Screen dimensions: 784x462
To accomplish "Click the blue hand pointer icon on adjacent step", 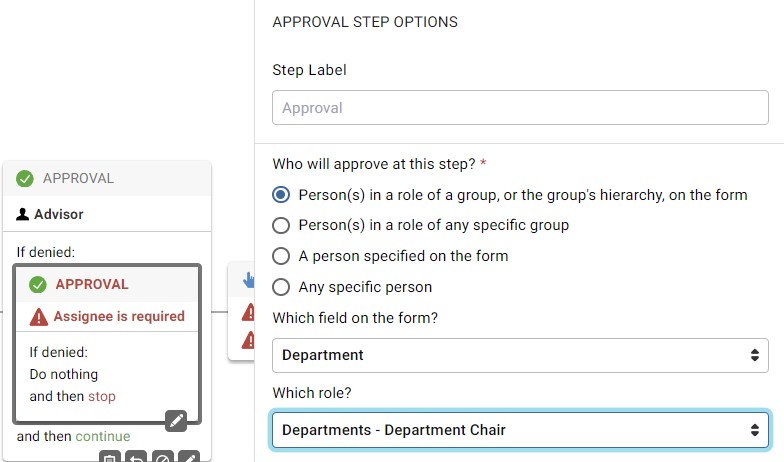I will pyautogui.click(x=248, y=281).
